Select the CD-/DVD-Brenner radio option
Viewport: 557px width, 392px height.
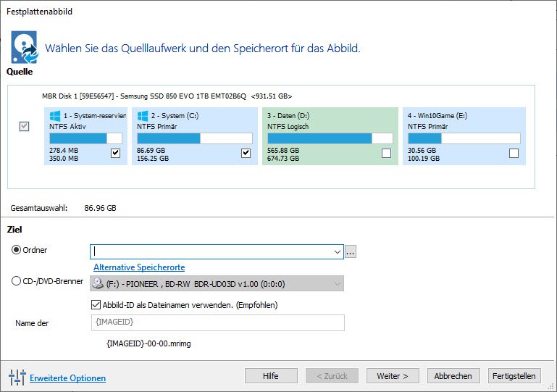[17, 282]
